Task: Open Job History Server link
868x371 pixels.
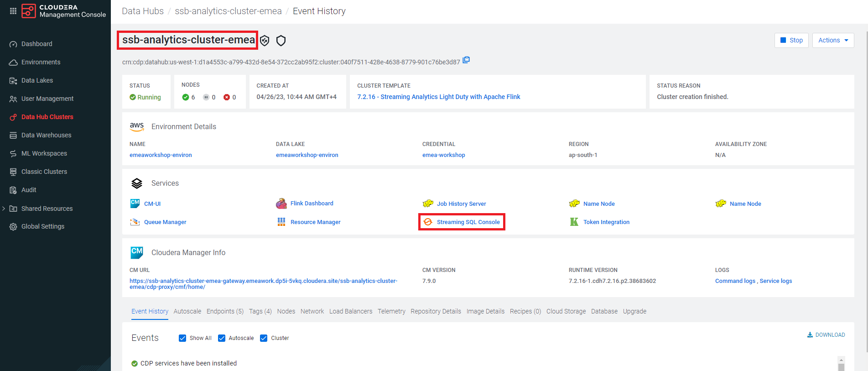Action: pyautogui.click(x=462, y=204)
